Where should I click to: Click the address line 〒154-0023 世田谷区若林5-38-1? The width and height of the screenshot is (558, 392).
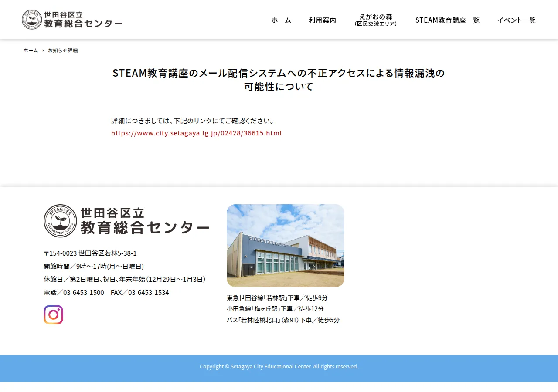click(90, 253)
